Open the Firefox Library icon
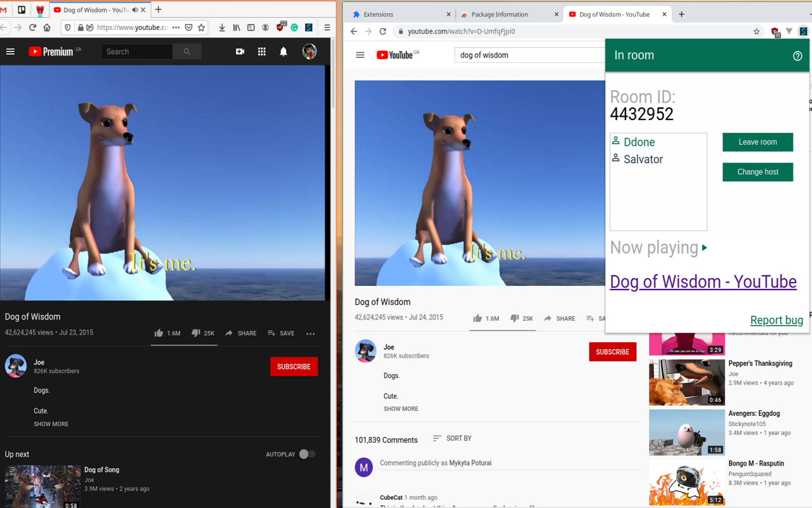This screenshot has width=812, height=508. [x=236, y=27]
